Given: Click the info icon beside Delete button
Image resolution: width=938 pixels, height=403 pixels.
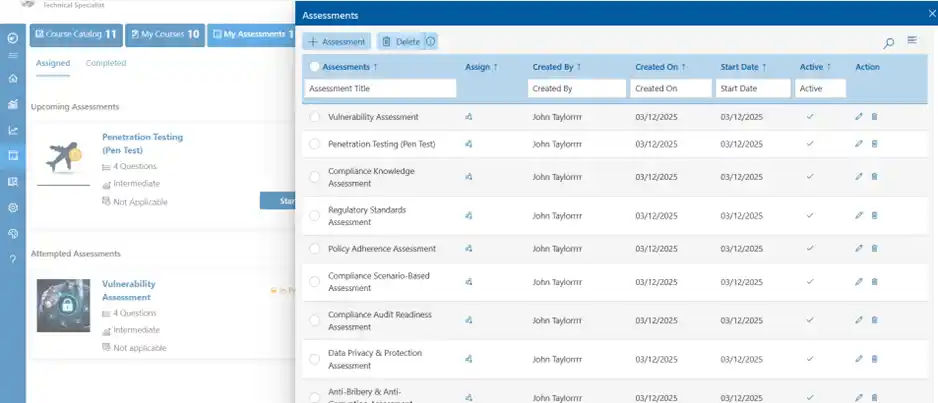Looking at the screenshot, I should [x=430, y=42].
